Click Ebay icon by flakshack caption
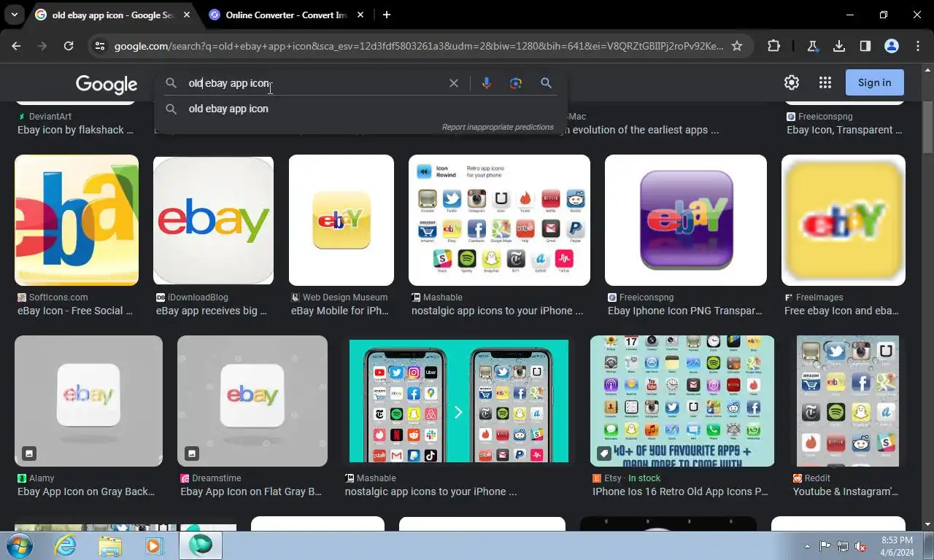The image size is (934, 560). 75,130
